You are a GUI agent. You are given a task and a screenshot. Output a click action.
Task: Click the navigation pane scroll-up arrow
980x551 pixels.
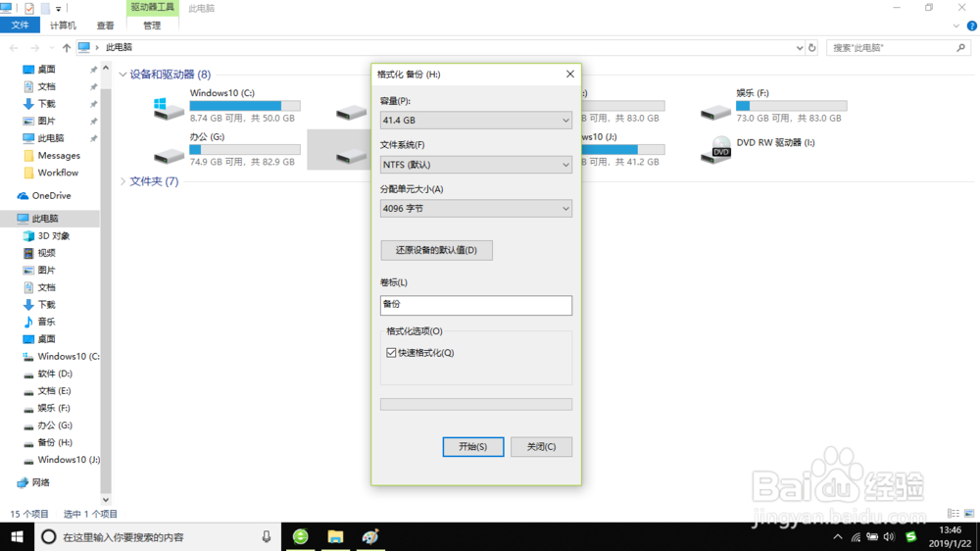106,68
